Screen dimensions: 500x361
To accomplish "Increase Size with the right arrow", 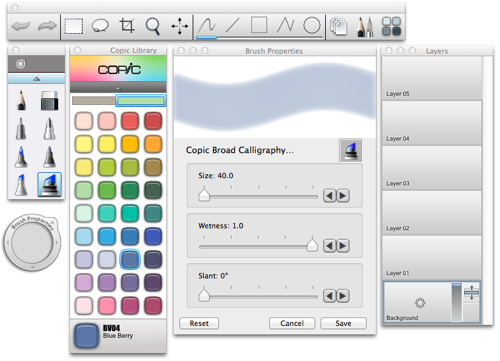I will tap(343, 196).
